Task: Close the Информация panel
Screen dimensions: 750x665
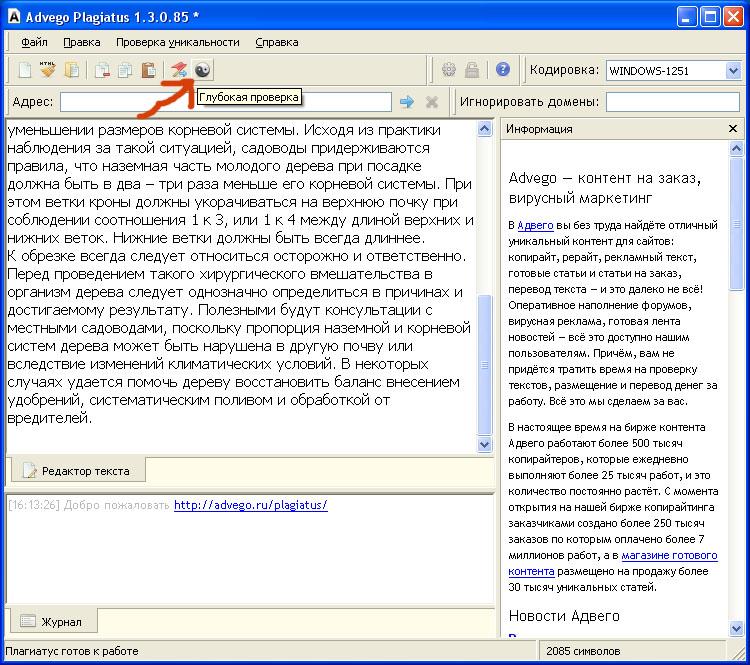Action: click(x=732, y=128)
